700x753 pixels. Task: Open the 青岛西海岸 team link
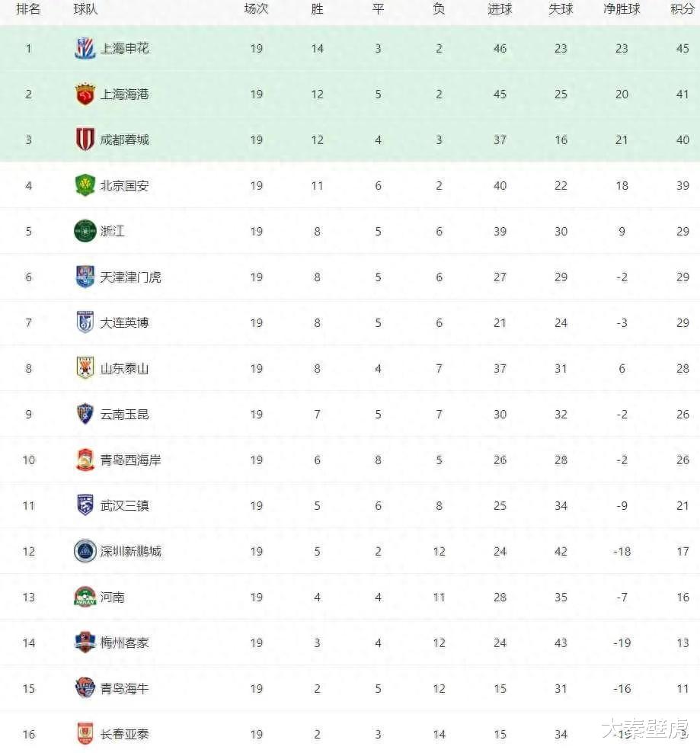130,460
